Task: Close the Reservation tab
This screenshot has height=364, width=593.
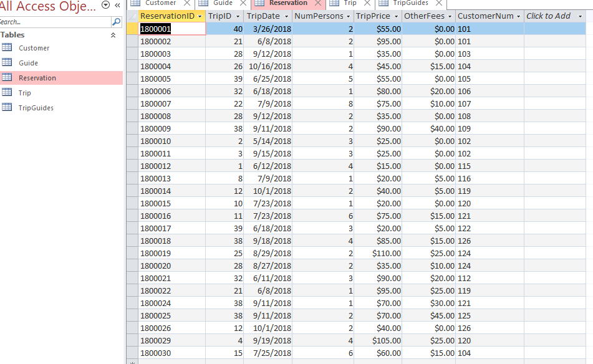Action: click(318, 3)
